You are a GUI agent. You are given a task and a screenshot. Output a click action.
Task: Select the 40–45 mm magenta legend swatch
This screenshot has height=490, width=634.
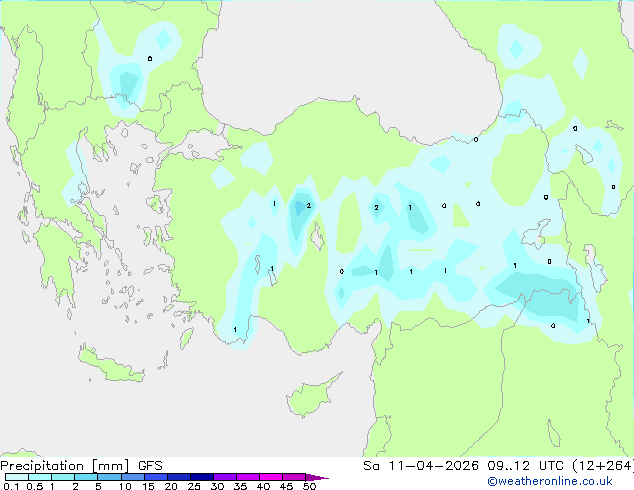pos(271,477)
